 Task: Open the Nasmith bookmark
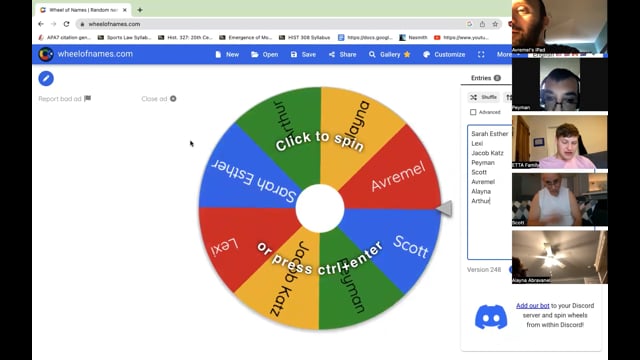413,38
